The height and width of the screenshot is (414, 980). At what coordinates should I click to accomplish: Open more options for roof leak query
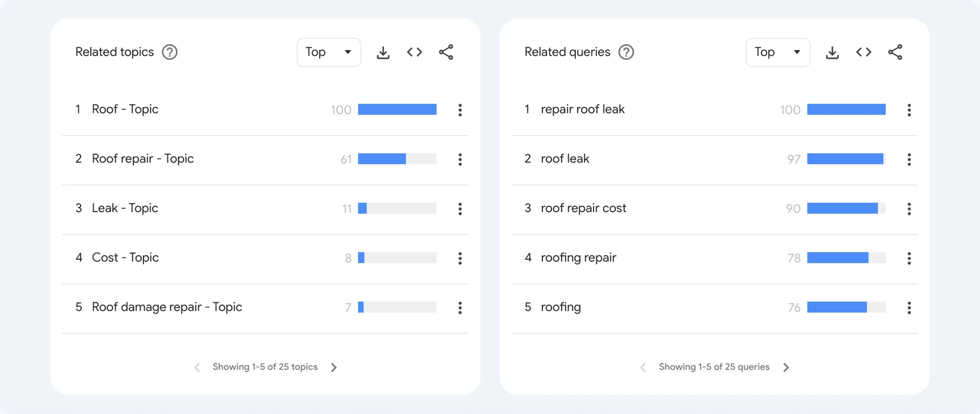point(909,160)
